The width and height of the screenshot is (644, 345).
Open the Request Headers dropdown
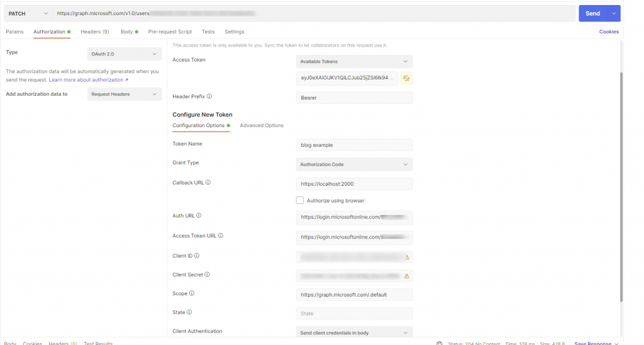(x=125, y=94)
